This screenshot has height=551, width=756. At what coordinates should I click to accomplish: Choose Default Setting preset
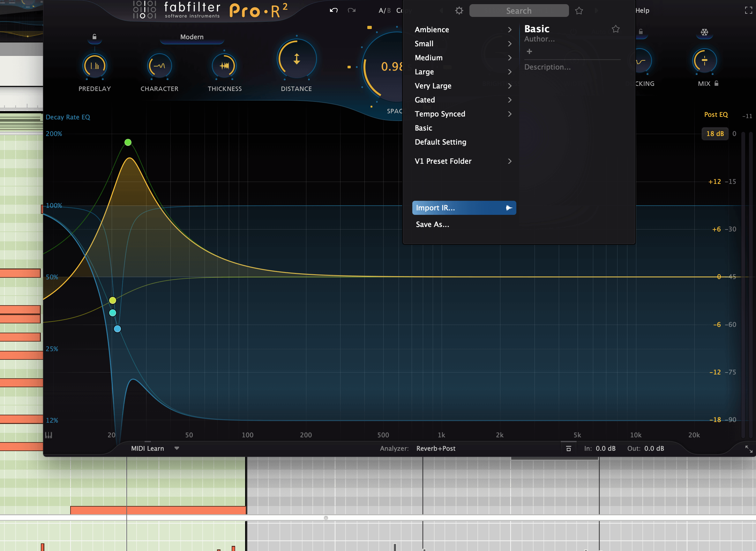(x=440, y=142)
